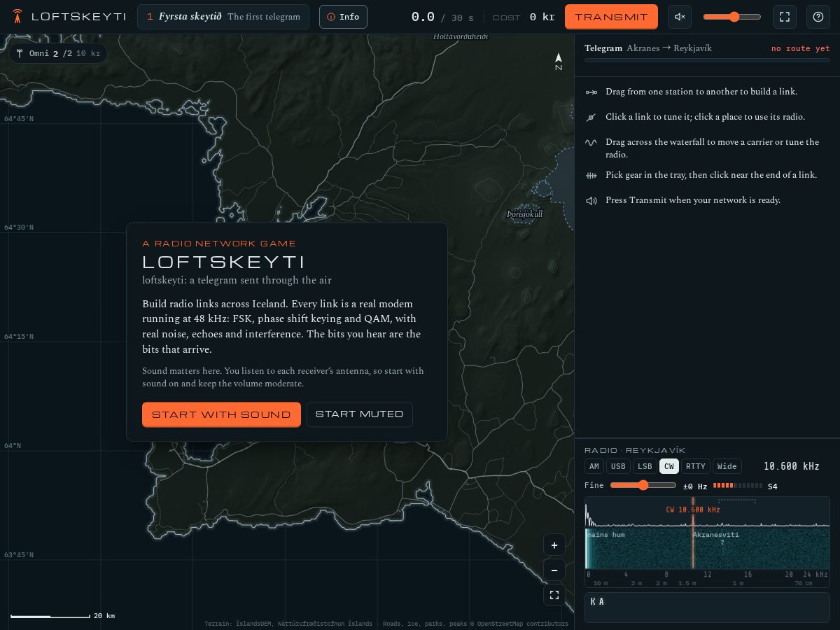Click the RADIO · REYKJAVÍK panel title
Image resolution: width=840 pixels, height=630 pixels.
tap(635, 450)
